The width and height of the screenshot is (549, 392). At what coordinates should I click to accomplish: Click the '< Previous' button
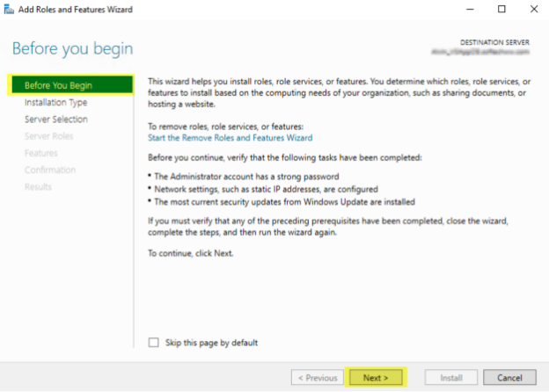(318, 377)
